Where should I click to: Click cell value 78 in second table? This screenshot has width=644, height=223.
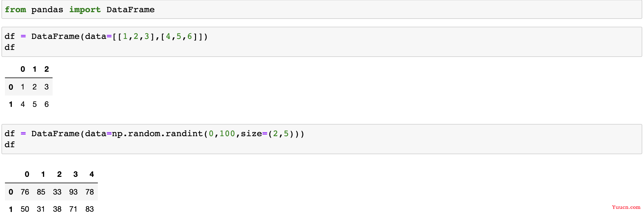tap(89, 192)
